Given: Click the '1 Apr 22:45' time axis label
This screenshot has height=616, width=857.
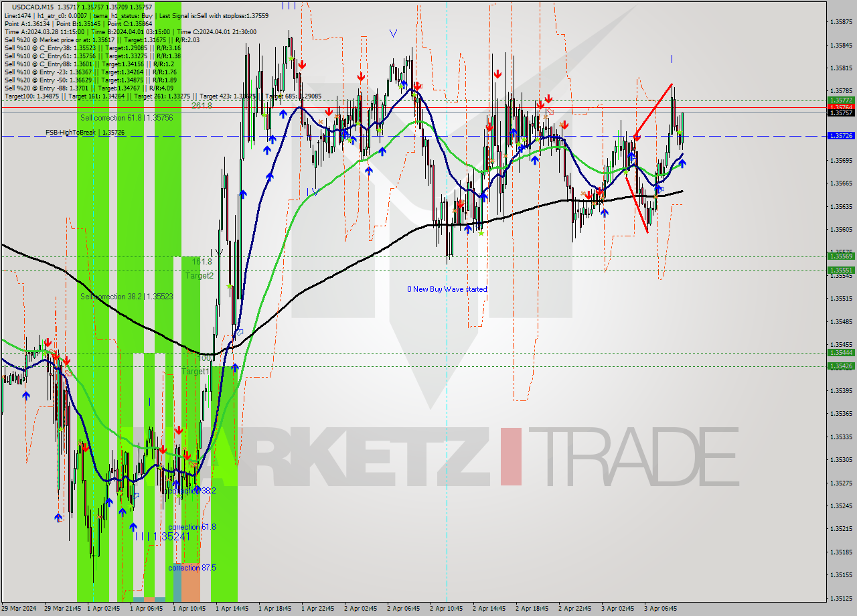Looking at the screenshot, I should (x=317, y=609).
